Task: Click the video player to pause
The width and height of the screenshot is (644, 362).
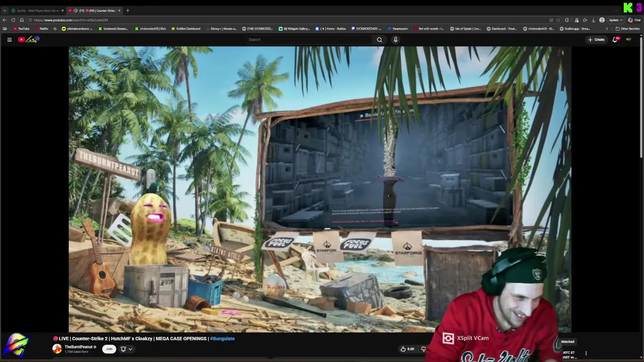Action: tap(320, 189)
